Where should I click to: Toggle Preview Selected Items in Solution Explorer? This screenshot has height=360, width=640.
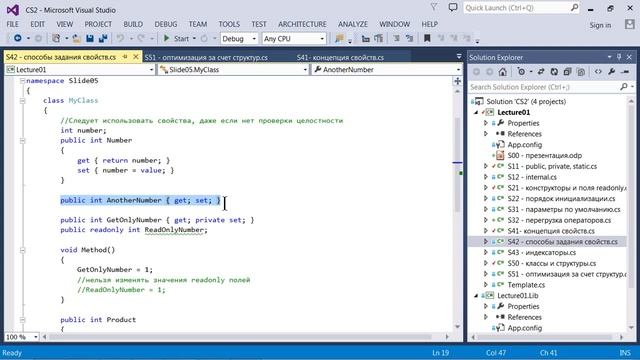[625, 72]
